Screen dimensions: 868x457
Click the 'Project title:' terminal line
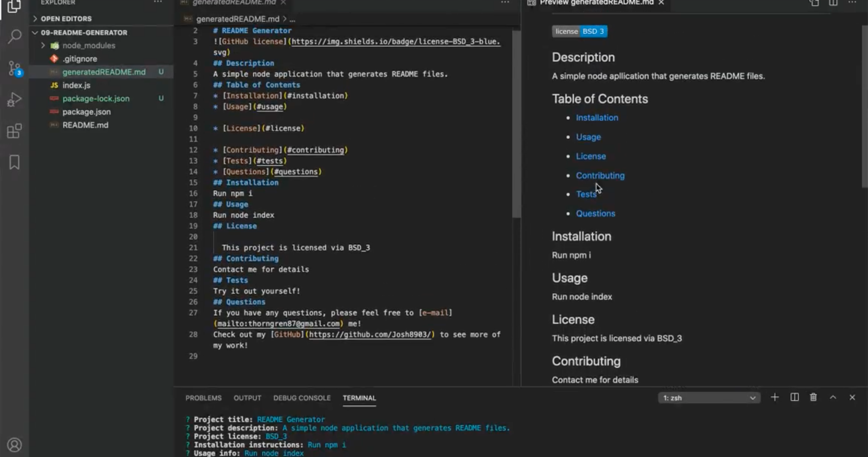point(255,419)
